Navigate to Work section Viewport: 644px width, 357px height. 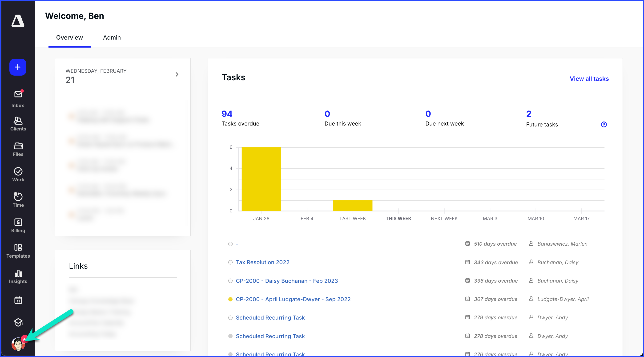coord(18,175)
